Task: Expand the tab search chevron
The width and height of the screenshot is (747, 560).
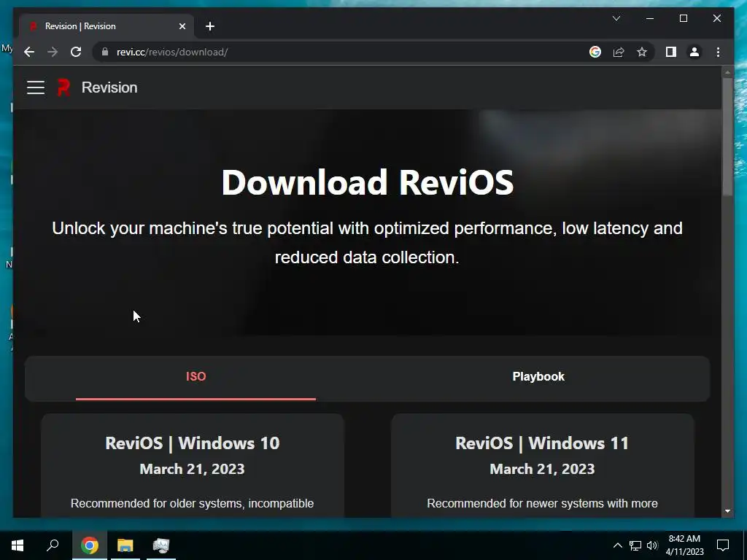Action: tap(616, 18)
